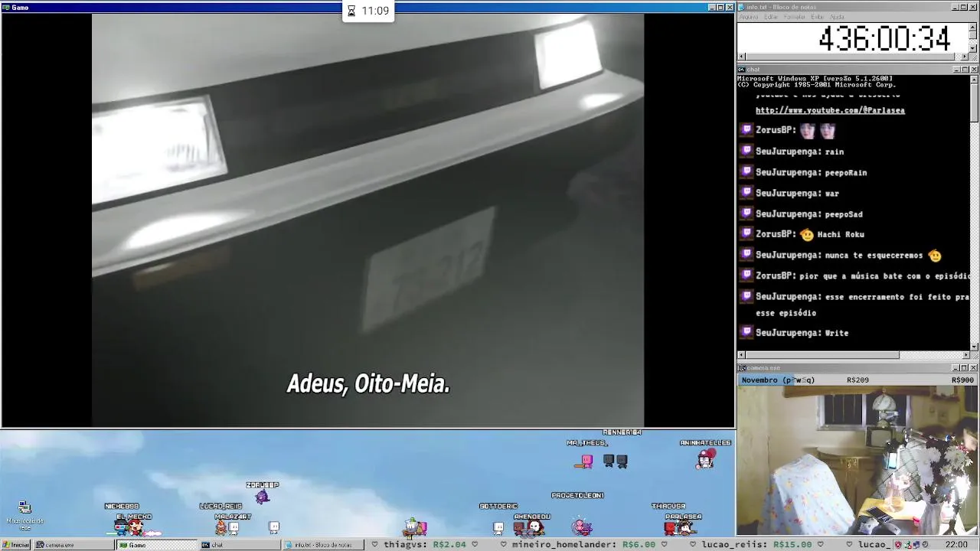980x551 pixels.
Task: Click the ANINHATELLES avatar sprite
Action: [705, 458]
